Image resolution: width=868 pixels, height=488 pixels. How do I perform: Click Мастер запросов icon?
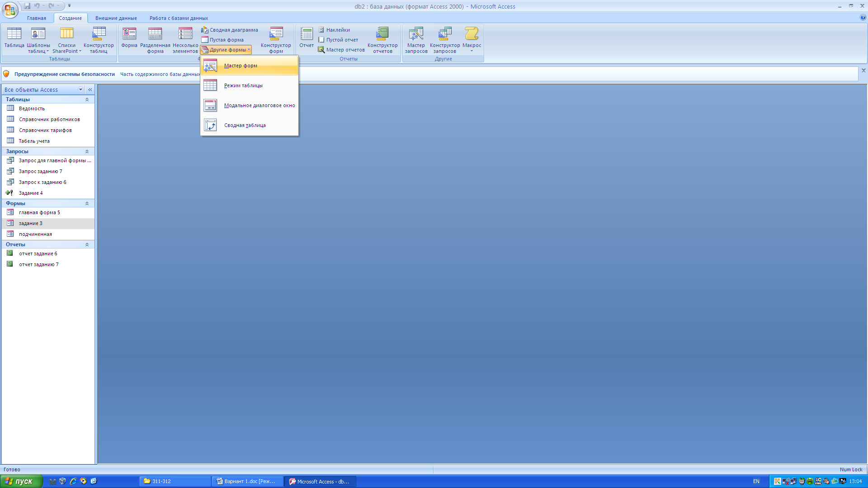pyautogui.click(x=416, y=40)
